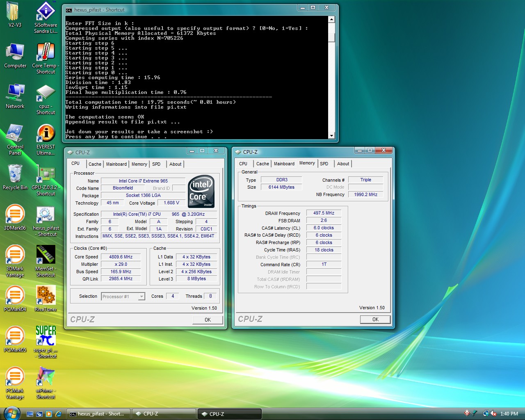Viewport: 525px width, 420px height.
Task: Open super_pi shortcut icon
Action: [x=46, y=342]
